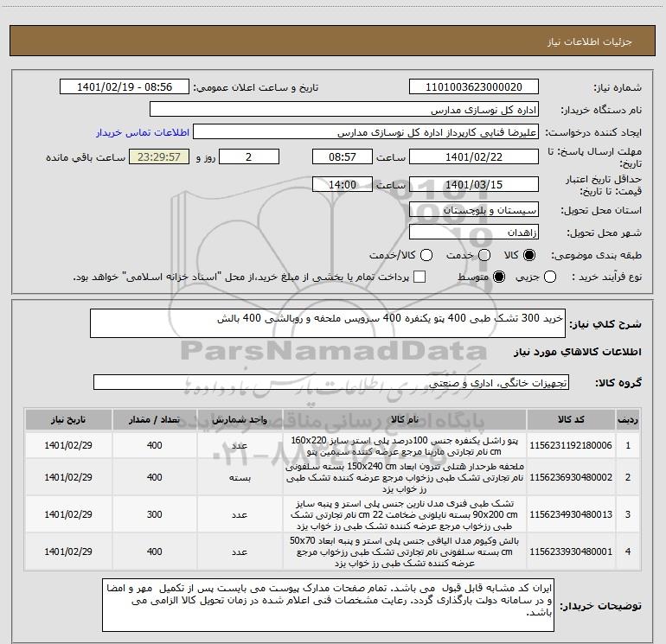Click need date 1401/02/29 in row 1
Image resolution: width=666 pixels, height=644 pixels.
click(68, 445)
